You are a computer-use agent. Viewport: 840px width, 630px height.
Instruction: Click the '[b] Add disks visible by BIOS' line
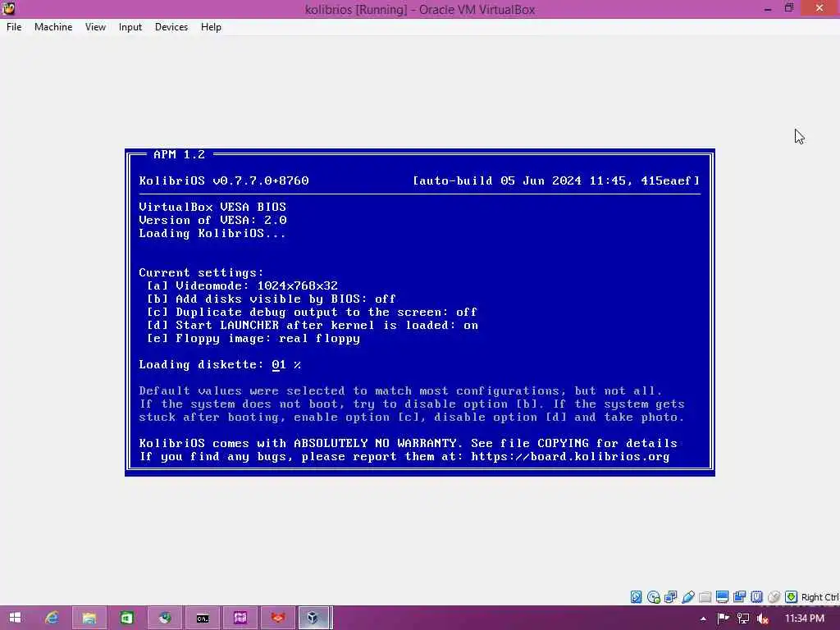click(271, 299)
